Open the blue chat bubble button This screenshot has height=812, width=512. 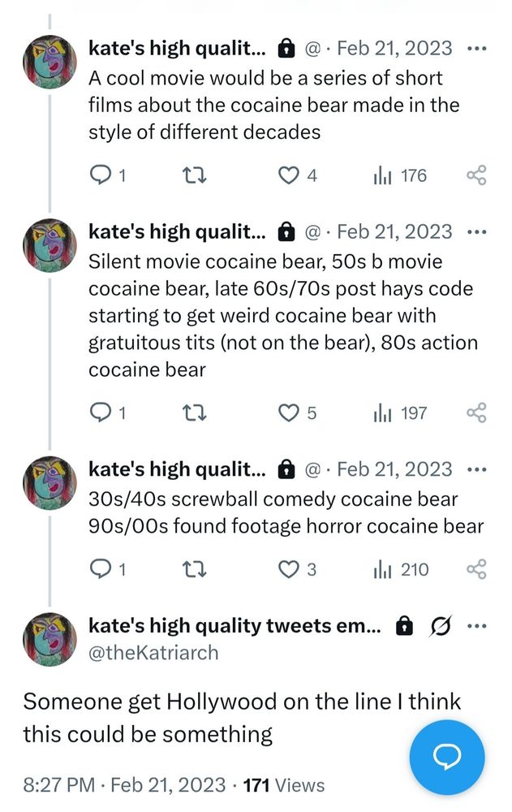[447, 757]
